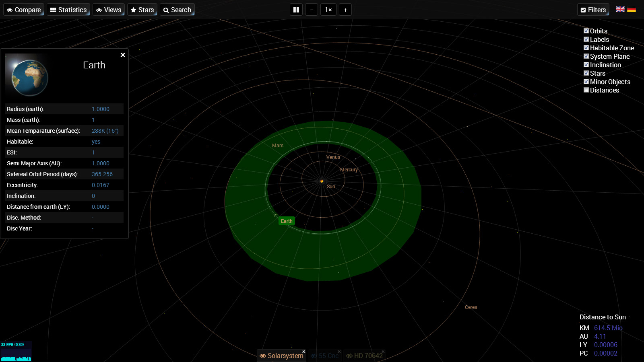Close the Earth info panel

(x=123, y=55)
